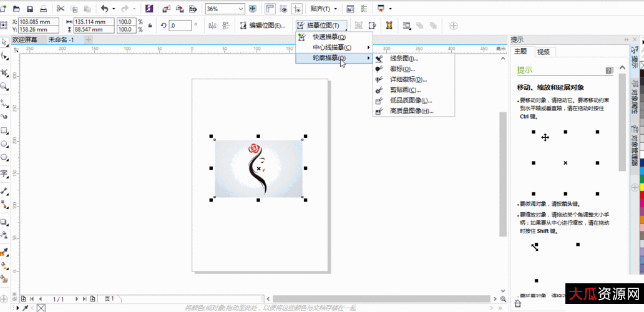Select the Zoom tool in toolbox
This screenshot has width=644, height=312.
4,87
